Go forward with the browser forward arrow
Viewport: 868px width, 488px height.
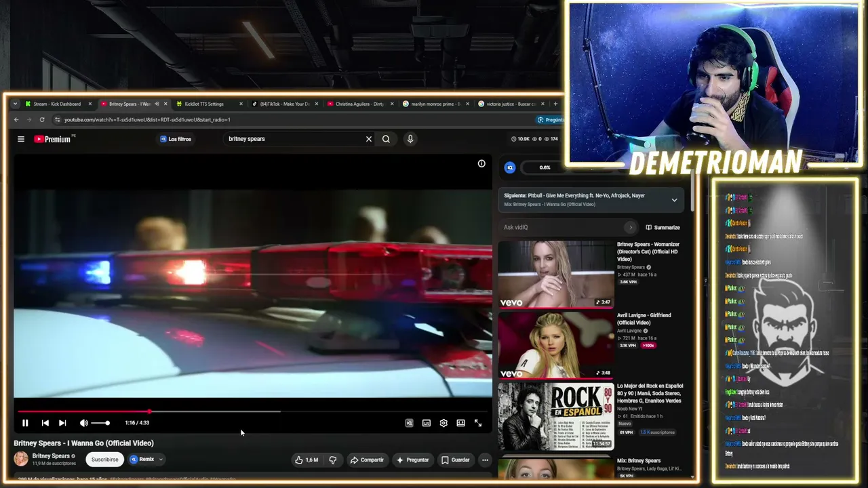(29, 120)
